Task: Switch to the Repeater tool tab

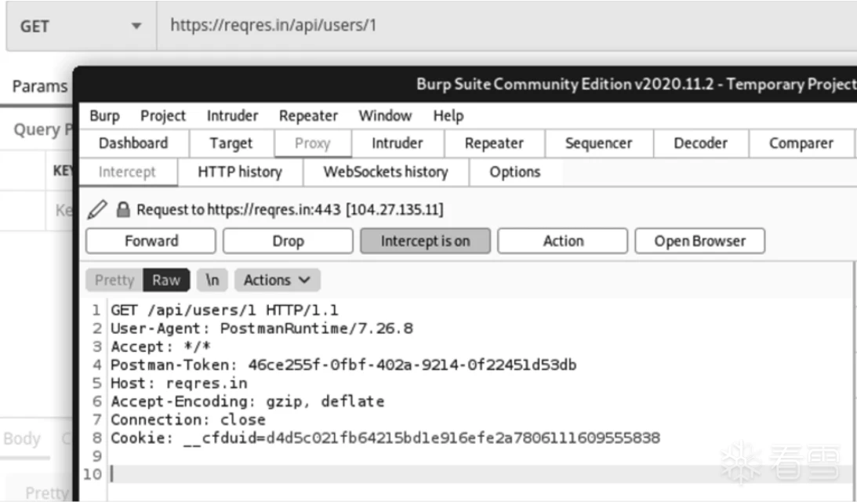Action: pos(494,143)
